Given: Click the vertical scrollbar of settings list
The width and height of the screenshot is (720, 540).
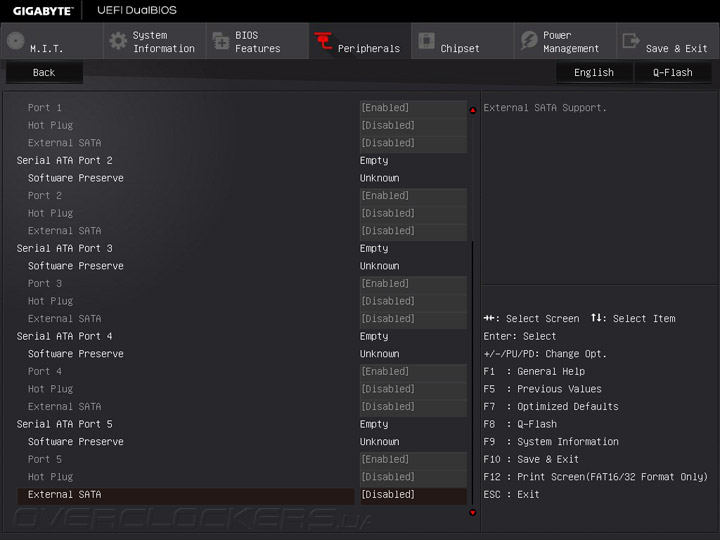Looking at the screenshot, I should click(x=473, y=370).
